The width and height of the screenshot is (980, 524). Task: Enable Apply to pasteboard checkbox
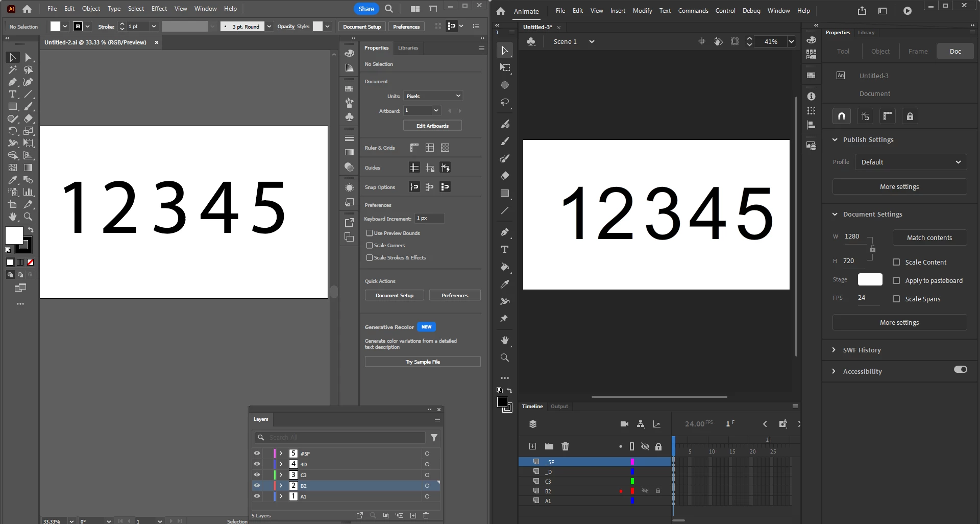896,280
